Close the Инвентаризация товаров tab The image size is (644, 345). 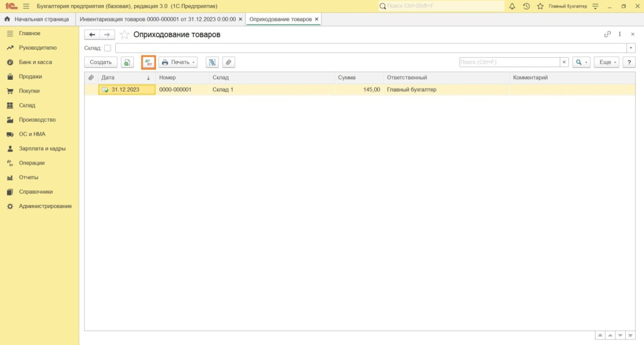point(241,19)
